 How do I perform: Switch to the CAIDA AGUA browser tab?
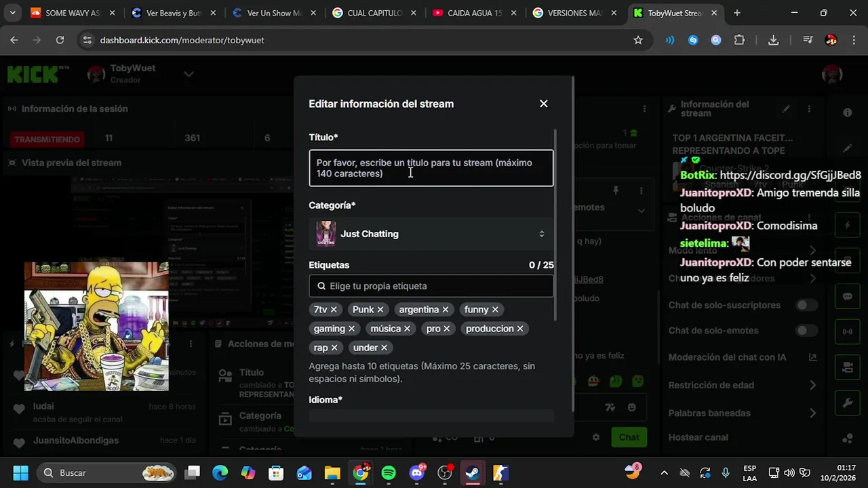pos(475,13)
